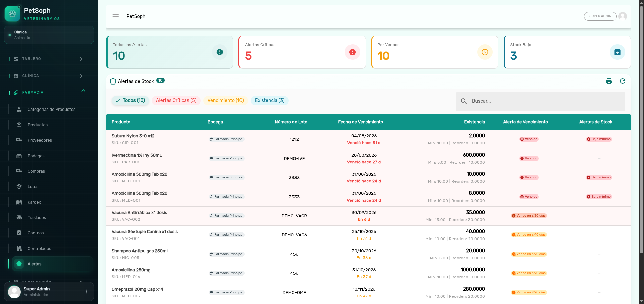Open the Clínica Animalito selector
The image size is (644, 304).
click(x=49, y=35)
